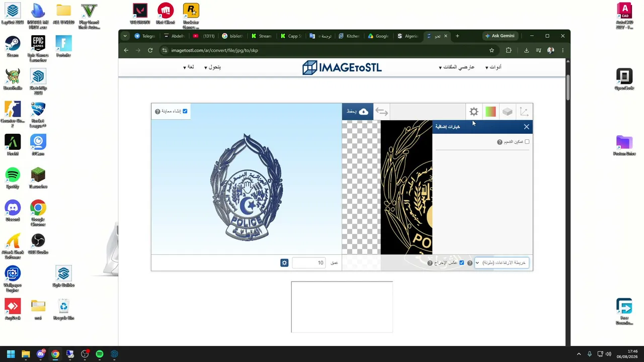Image resolution: width=644 pixels, height=362 pixels.
Task: Click the Ask Gemini button
Action: pyautogui.click(x=500, y=36)
